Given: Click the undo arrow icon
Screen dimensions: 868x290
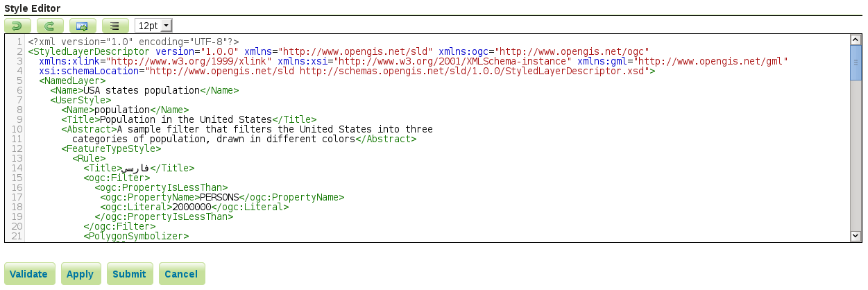Looking at the screenshot, I should (17, 26).
